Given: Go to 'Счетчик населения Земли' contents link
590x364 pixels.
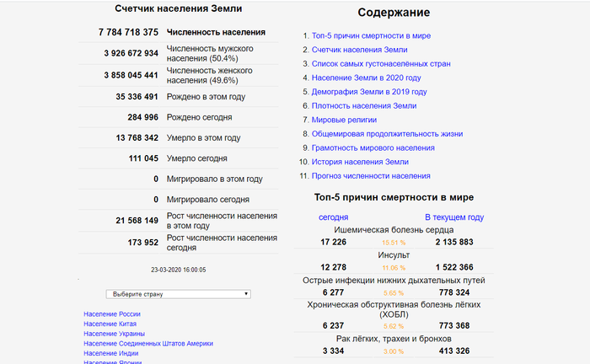Looking at the screenshot, I should click(x=359, y=50).
